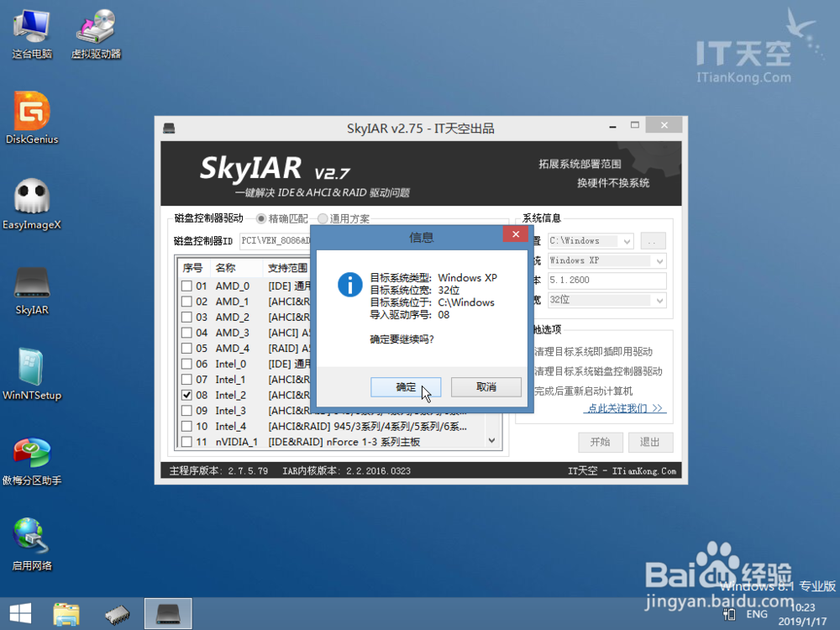
Task: Close the 信息 dialog with red X
Action: coord(516,234)
